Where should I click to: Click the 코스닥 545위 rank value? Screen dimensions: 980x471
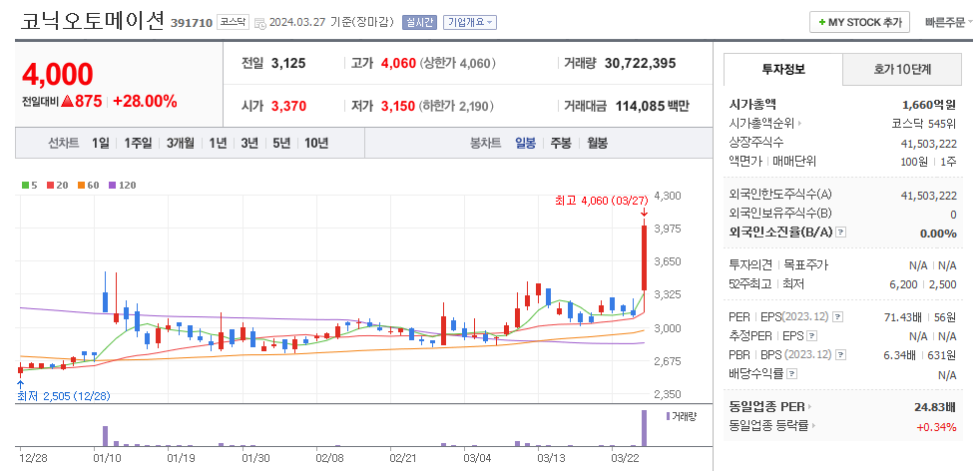tap(924, 124)
